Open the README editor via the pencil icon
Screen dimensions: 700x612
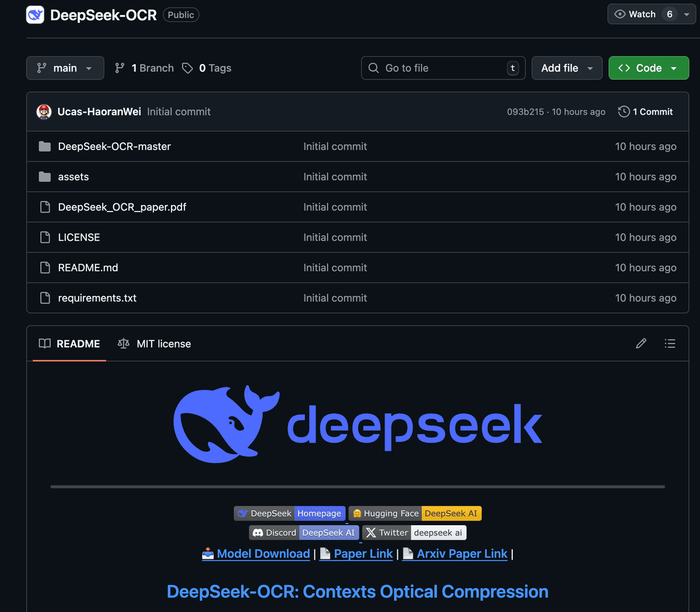pyautogui.click(x=640, y=343)
